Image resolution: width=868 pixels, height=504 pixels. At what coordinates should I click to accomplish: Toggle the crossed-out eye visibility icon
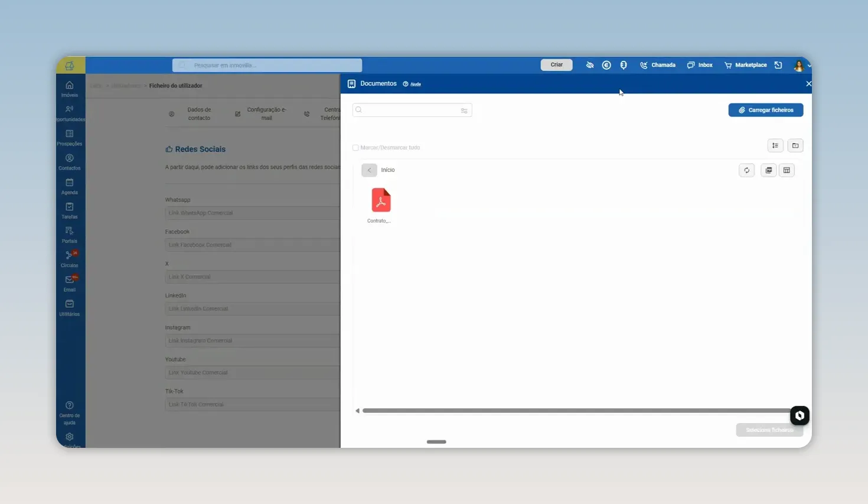tap(590, 65)
